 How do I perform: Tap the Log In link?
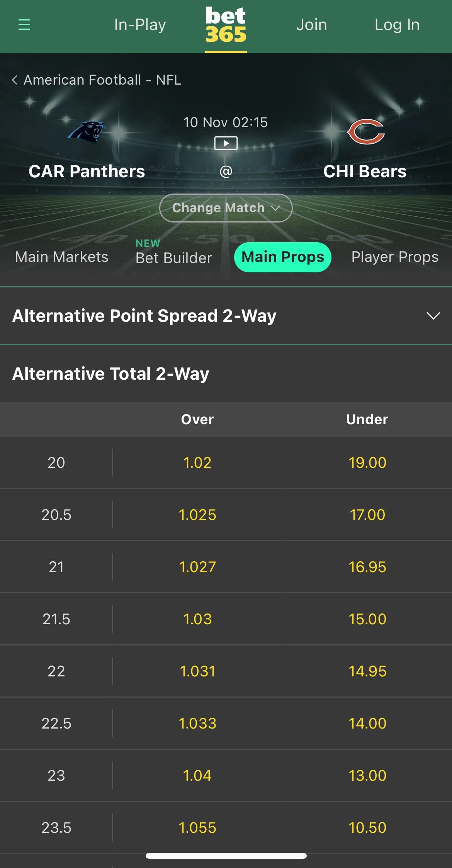point(397,25)
